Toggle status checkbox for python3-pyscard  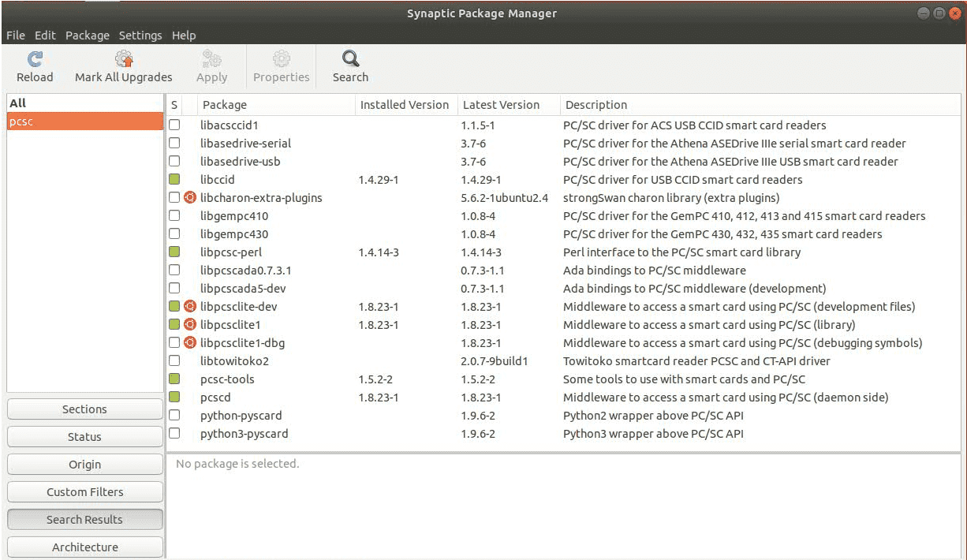pos(174,434)
